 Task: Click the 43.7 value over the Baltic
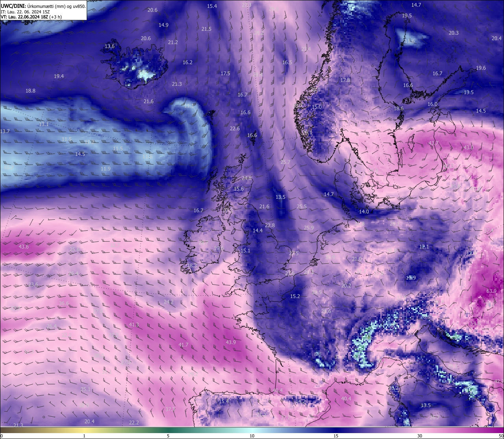(x=433, y=143)
